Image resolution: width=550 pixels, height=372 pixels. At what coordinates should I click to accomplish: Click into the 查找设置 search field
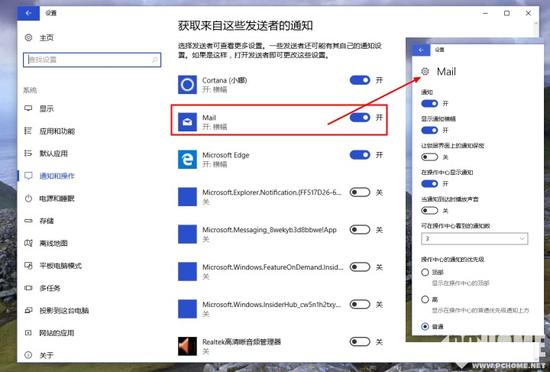[92, 60]
